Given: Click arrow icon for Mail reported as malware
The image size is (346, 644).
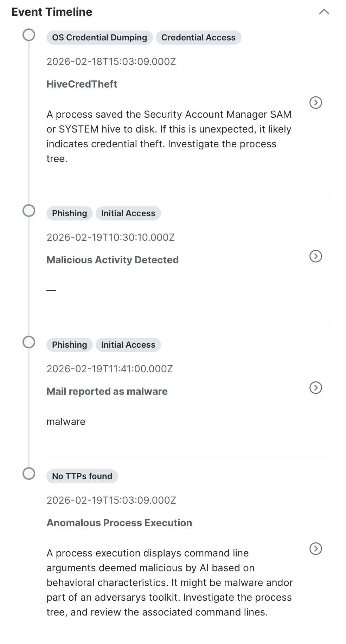Looking at the screenshot, I should pos(315,388).
